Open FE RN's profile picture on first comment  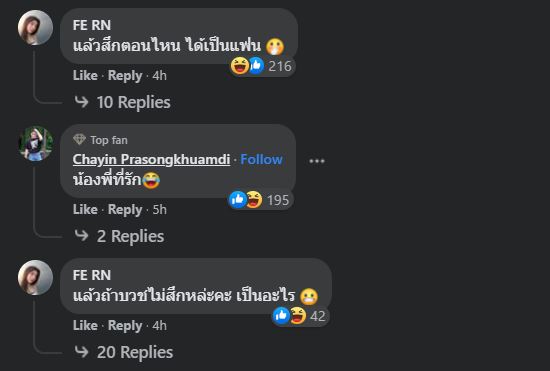35,28
